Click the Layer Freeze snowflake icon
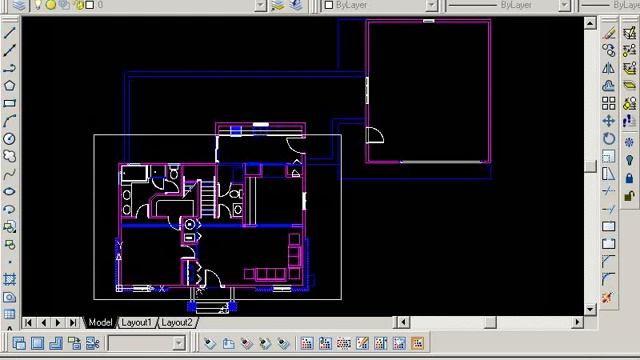640x360 pixels. point(630,142)
